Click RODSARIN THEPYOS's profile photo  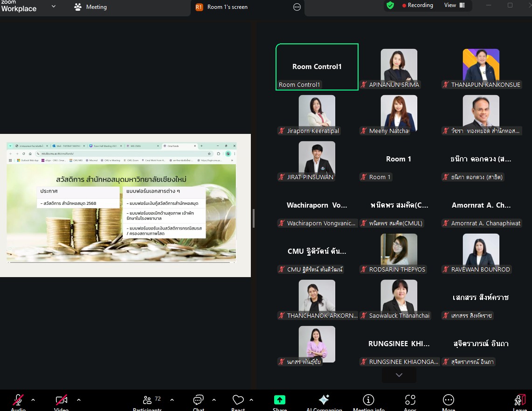pos(399,250)
